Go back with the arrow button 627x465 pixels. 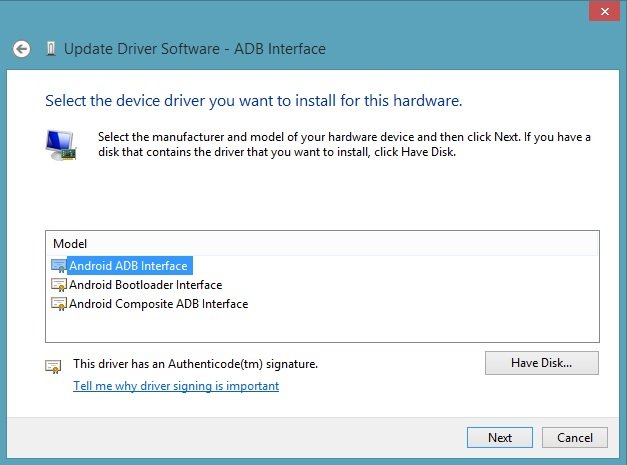coord(21,49)
